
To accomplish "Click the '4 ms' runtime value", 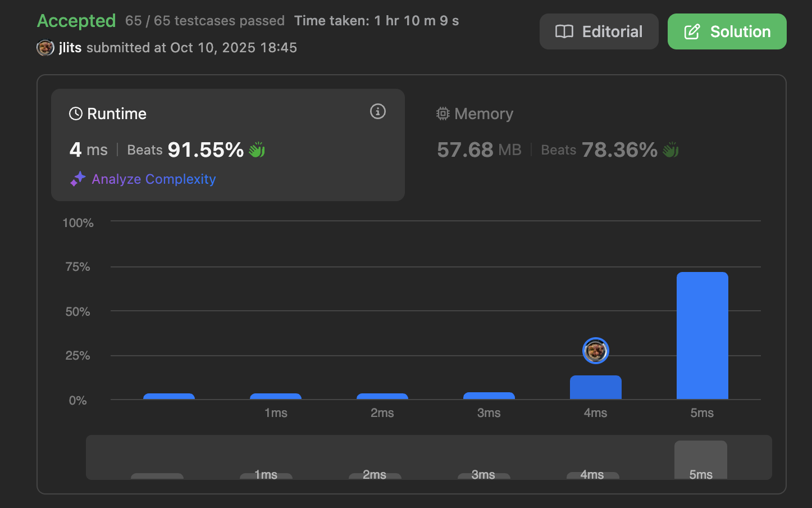I will click(89, 149).
